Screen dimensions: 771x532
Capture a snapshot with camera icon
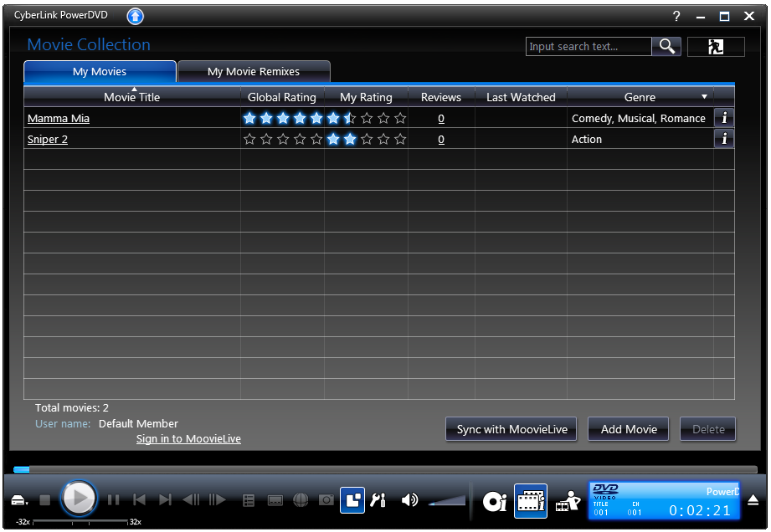click(x=326, y=500)
